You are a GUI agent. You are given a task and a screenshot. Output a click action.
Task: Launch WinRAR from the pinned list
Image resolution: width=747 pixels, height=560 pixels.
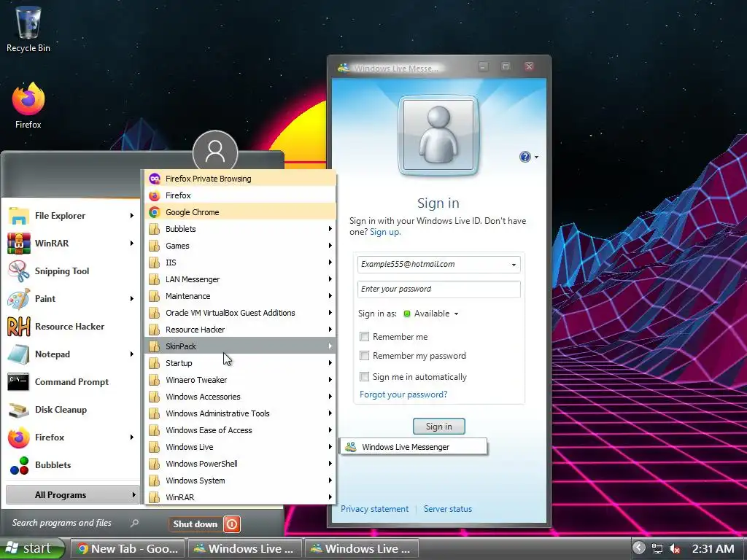pyautogui.click(x=71, y=244)
